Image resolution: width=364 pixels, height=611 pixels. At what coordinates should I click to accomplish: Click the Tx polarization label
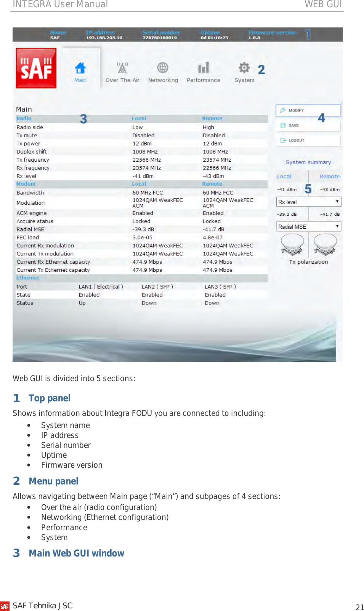(x=308, y=262)
